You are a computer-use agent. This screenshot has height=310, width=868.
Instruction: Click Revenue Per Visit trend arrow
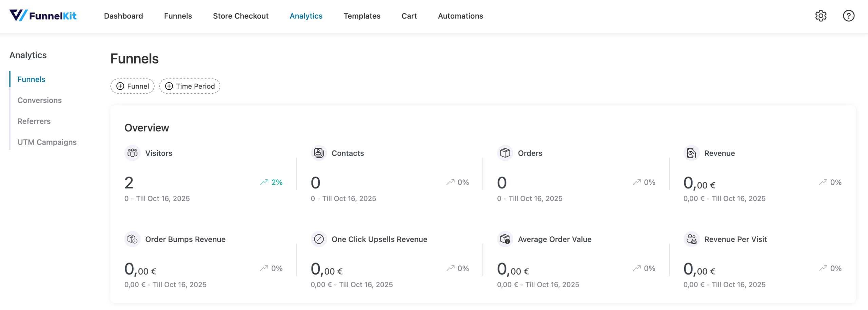coord(823,269)
